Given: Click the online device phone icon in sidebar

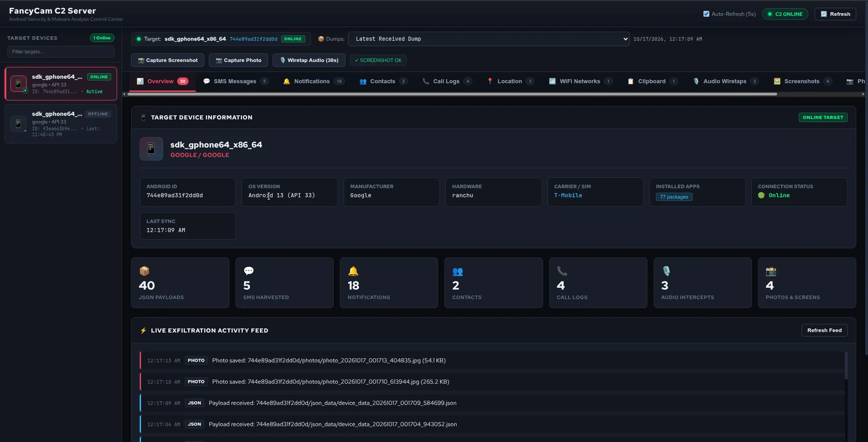Looking at the screenshot, I should pos(19,84).
